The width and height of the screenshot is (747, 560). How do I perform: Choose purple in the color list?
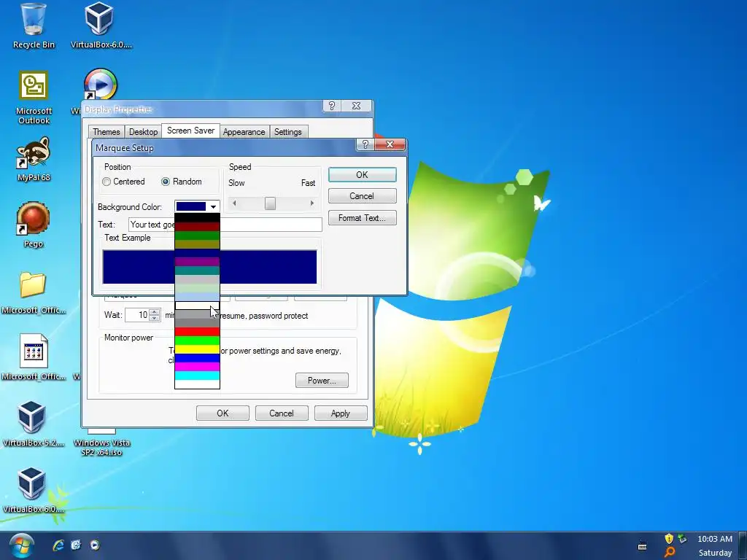(197, 262)
